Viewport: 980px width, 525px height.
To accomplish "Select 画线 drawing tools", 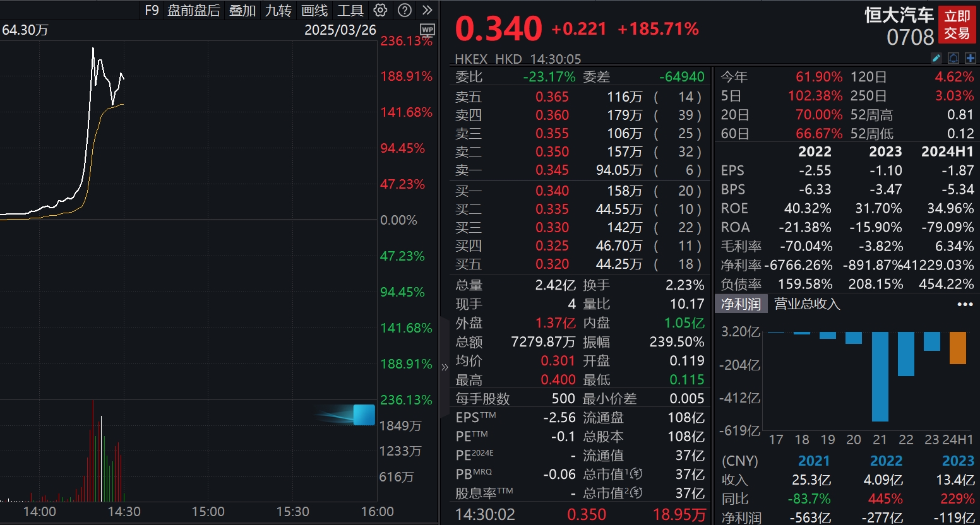I will [x=314, y=10].
